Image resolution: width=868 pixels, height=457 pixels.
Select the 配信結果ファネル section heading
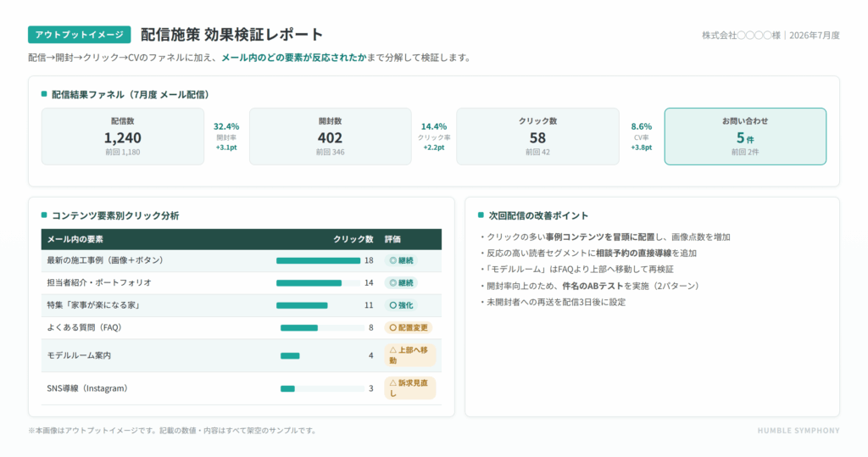(x=130, y=95)
